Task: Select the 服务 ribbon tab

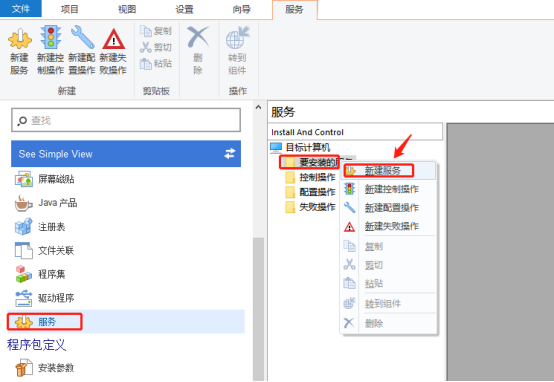Action: point(294,10)
